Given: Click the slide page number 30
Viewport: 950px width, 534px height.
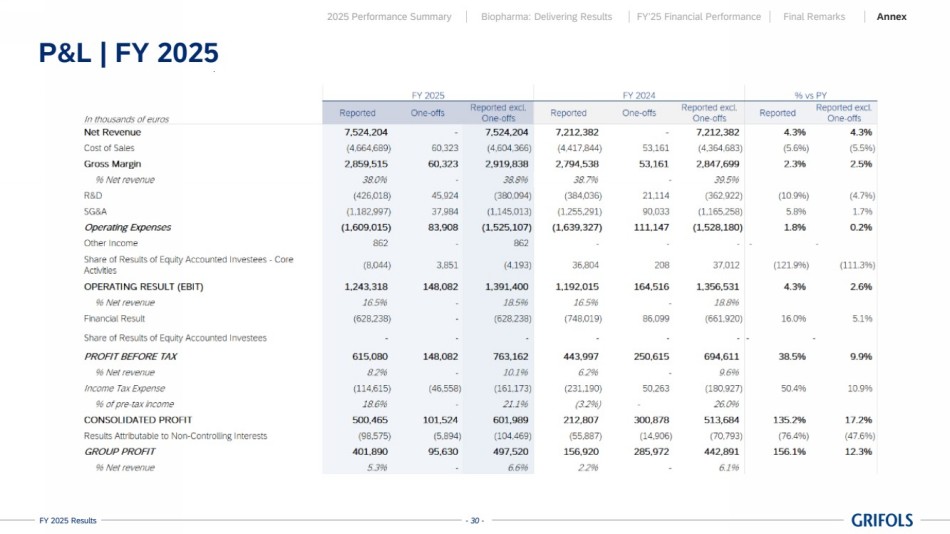Looking at the screenshot, I should [x=475, y=520].
